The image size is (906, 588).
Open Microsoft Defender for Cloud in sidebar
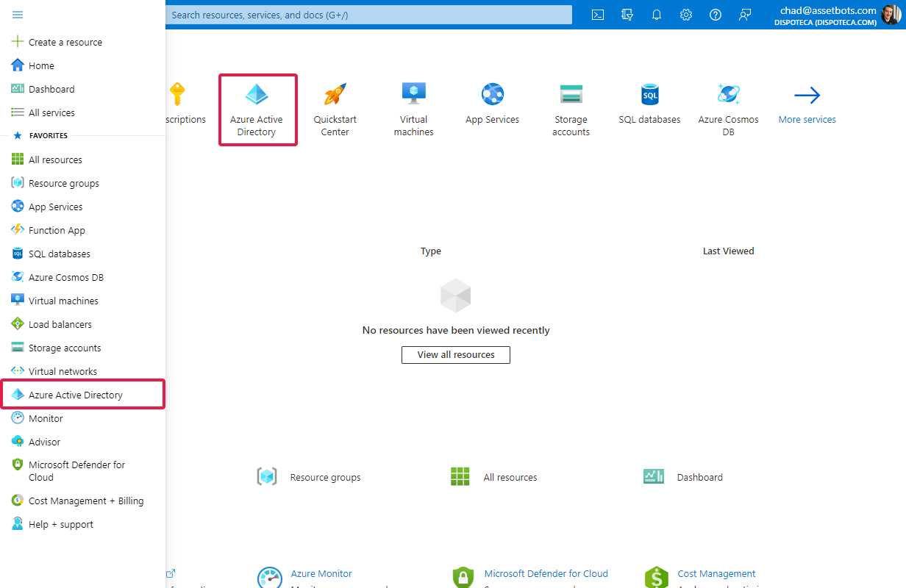click(x=82, y=471)
